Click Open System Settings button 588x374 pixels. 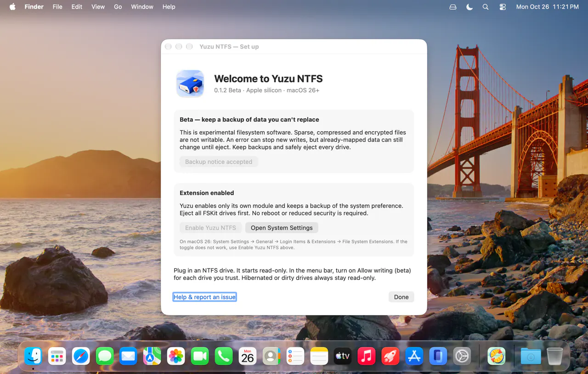pyautogui.click(x=282, y=228)
